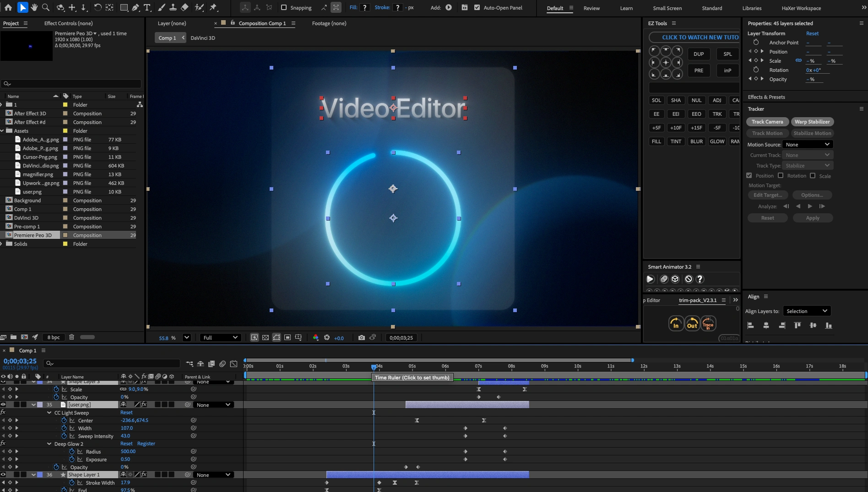
Task: Click the Fill color swatch
Action: [x=364, y=8]
